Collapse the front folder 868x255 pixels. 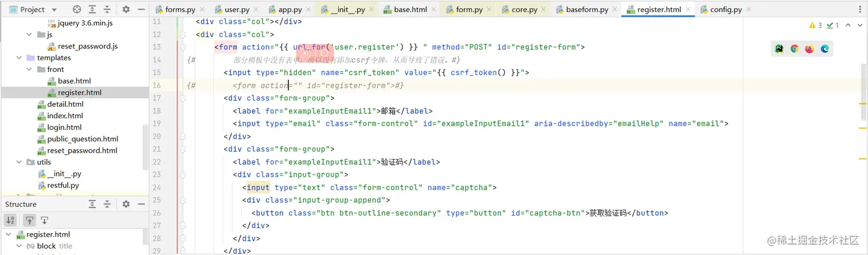point(29,69)
